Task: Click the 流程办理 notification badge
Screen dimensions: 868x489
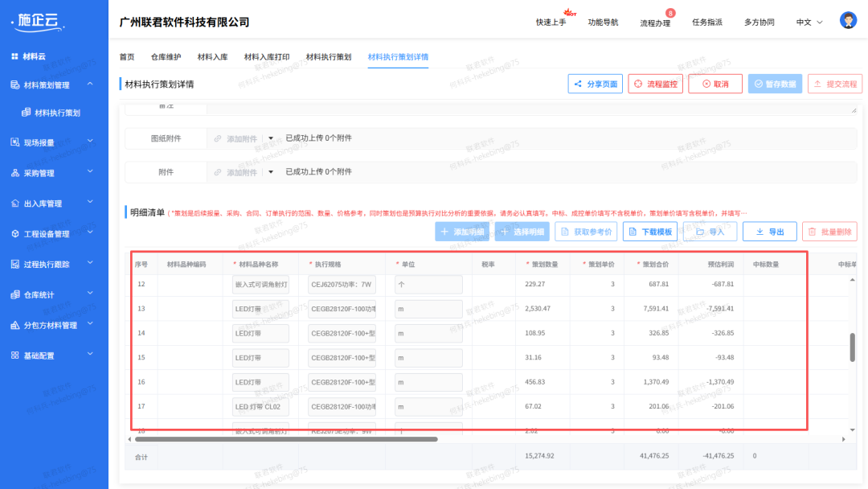Action: (x=670, y=13)
